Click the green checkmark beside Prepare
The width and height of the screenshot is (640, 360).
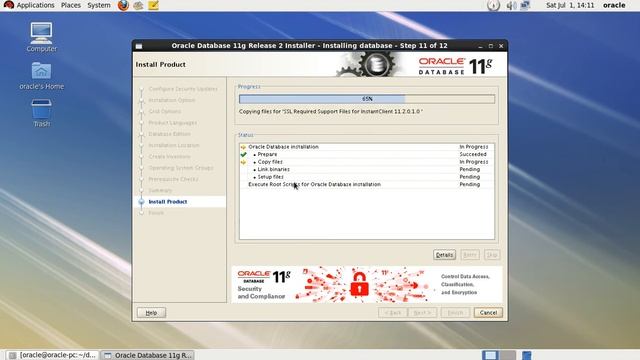[x=244, y=154]
